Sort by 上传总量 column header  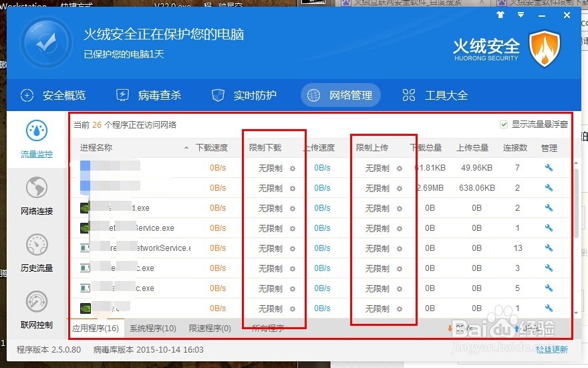tap(472, 148)
